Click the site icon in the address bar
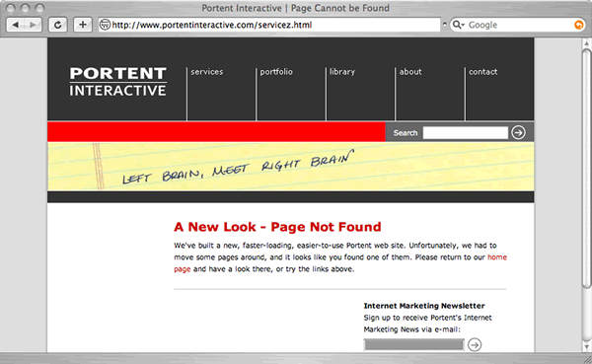Screen dimensions: 592x364 [x=105, y=25]
